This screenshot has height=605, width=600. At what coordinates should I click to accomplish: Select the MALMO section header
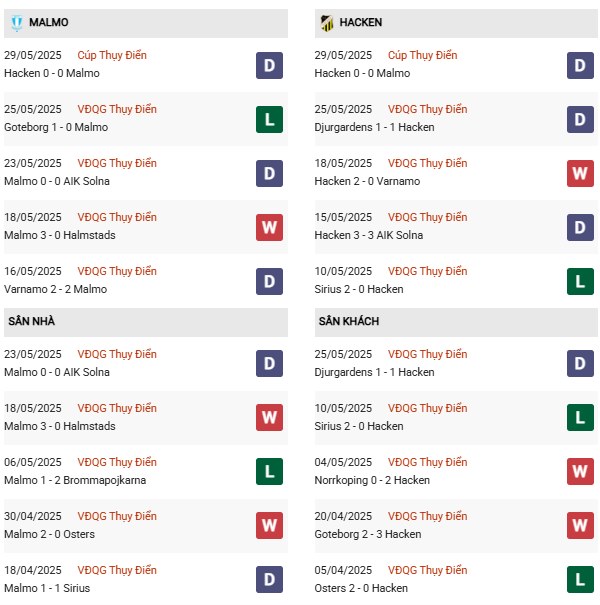click(x=49, y=23)
